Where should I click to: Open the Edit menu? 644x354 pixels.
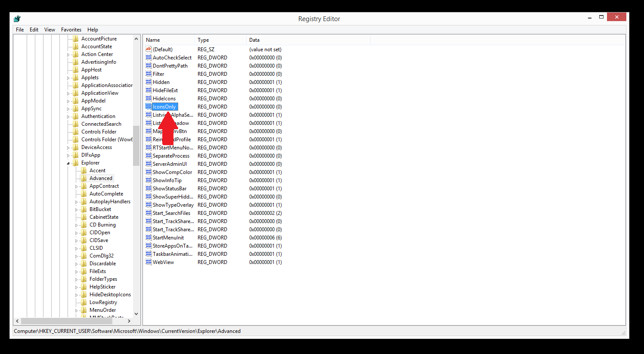point(34,30)
